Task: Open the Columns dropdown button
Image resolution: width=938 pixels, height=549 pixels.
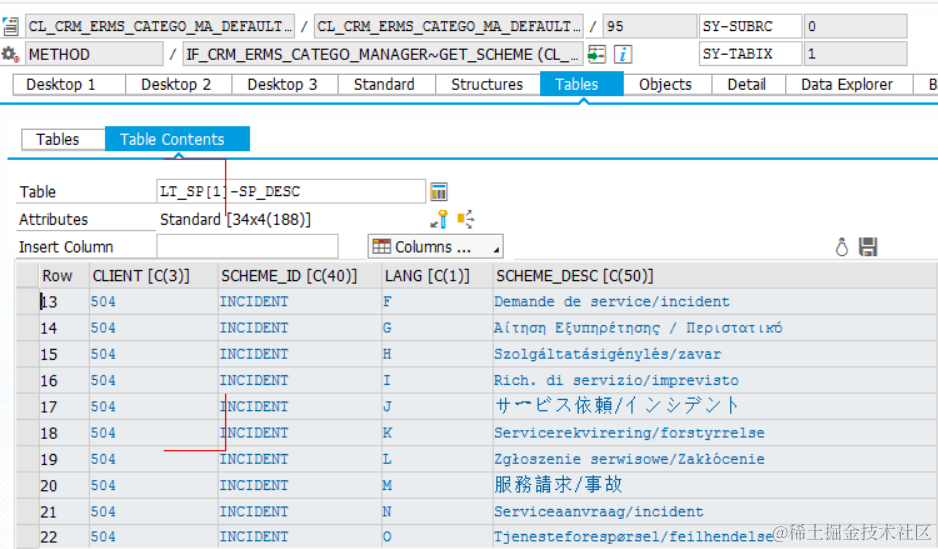Action: pyautogui.click(x=436, y=246)
